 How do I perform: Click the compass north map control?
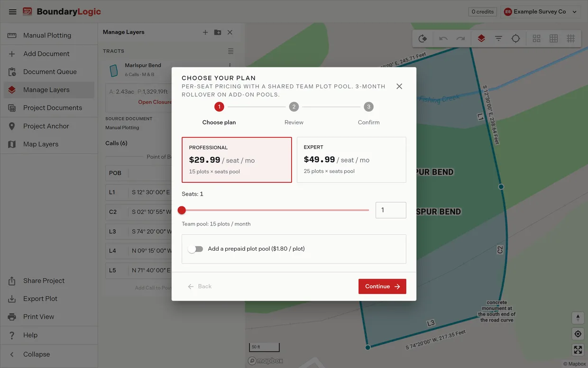(x=578, y=318)
